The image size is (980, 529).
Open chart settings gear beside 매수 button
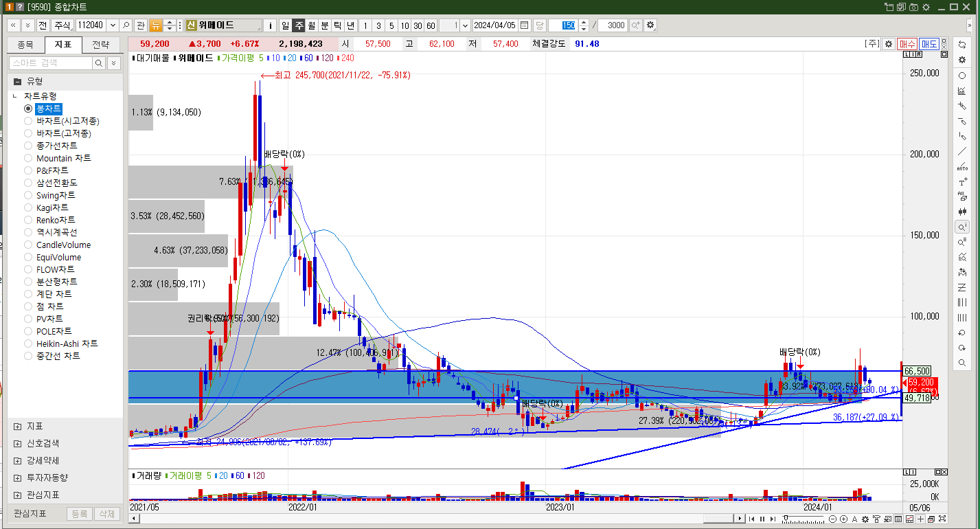889,44
